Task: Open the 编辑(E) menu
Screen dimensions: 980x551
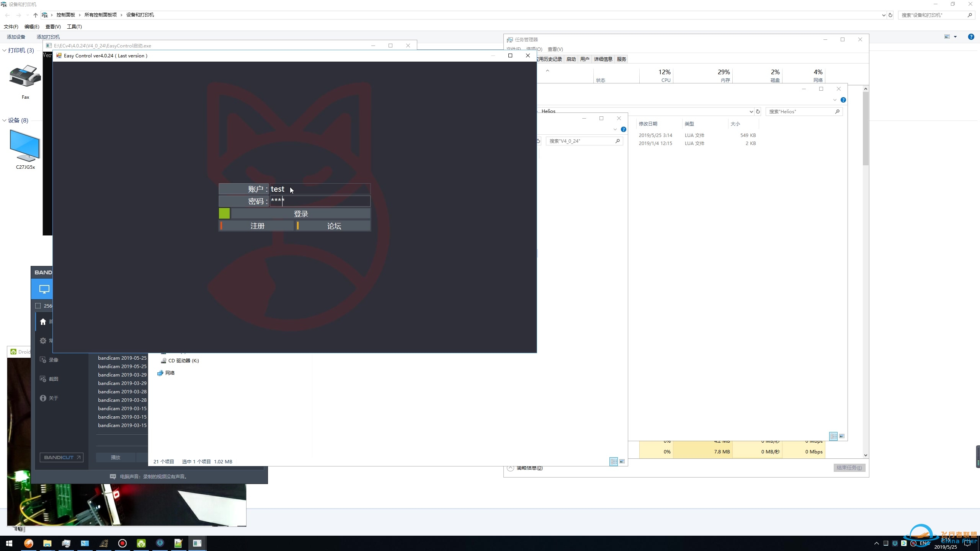Action: (32, 26)
